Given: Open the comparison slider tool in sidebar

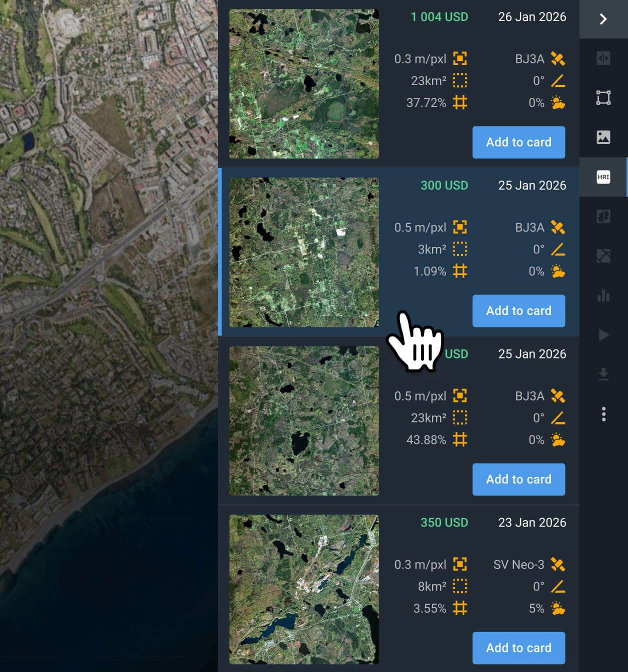Looking at the screenshot, I should click(603, 58).
